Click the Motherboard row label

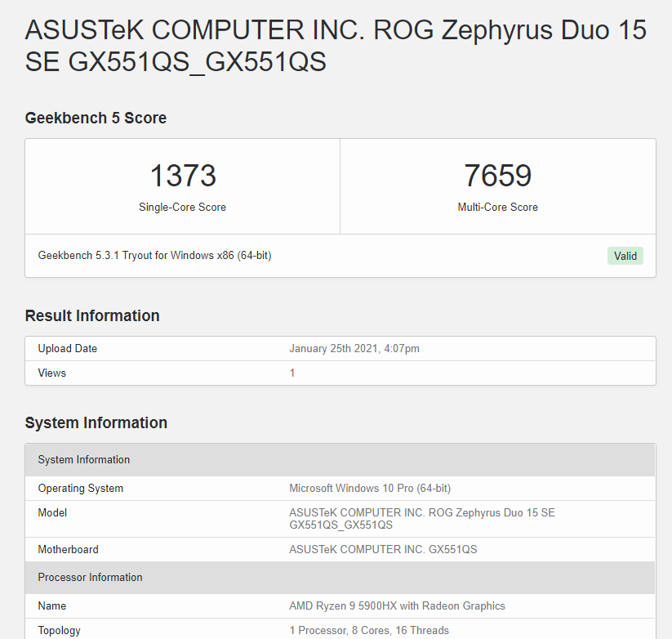68,550
